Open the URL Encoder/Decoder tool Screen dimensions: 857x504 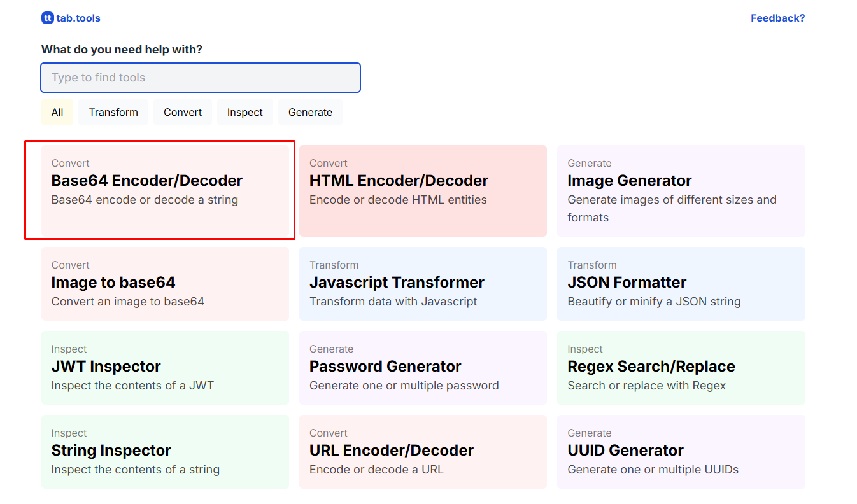[x=422, y=451]
